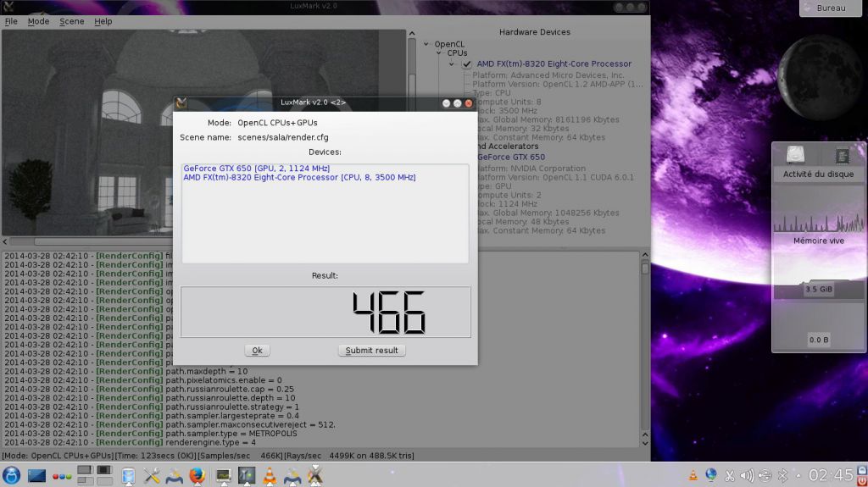Click the 466 result LCD display
Screen dimensions: 868x487
pos(325,313)
